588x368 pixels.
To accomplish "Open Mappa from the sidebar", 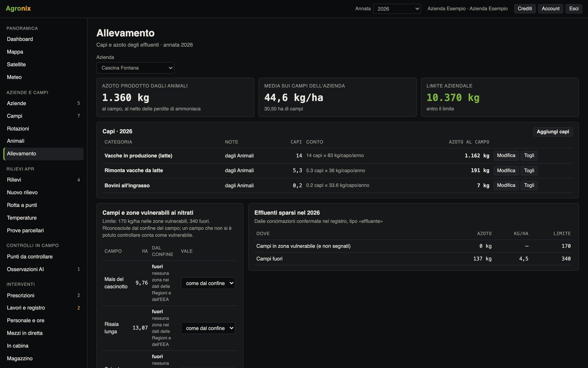I will (43, 52).
